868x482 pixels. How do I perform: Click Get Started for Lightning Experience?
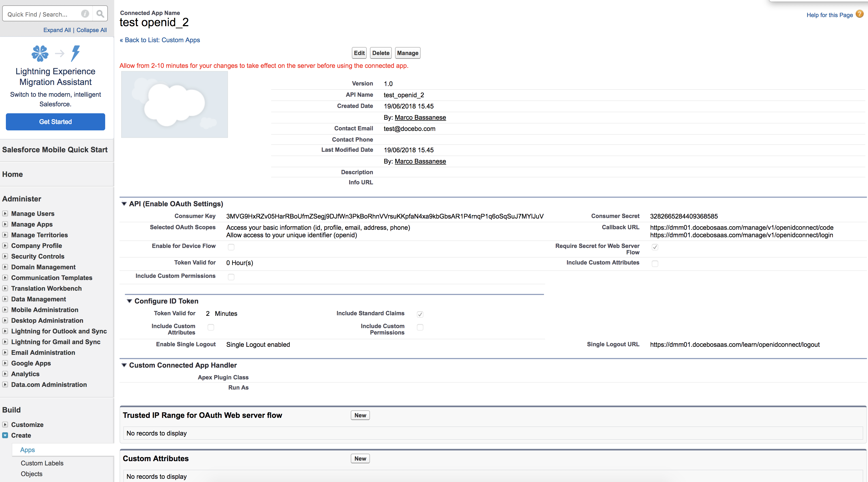[56, 122]
